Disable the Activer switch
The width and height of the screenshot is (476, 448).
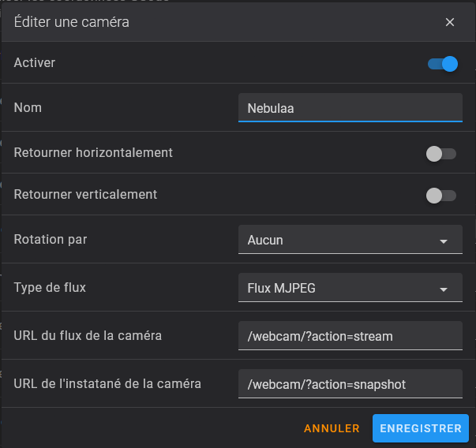coord(443,64)
